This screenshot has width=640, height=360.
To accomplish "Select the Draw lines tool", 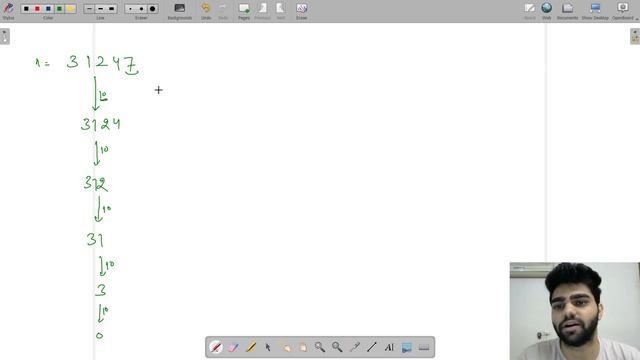I will [372, 347].
